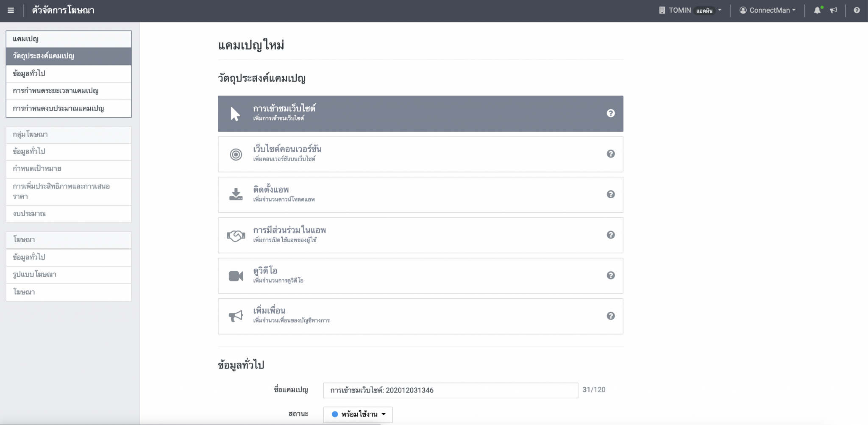Open the ConnectMan user menu
Image resolution: width=868 pixels, height=425 pixels.
[767, 11]
